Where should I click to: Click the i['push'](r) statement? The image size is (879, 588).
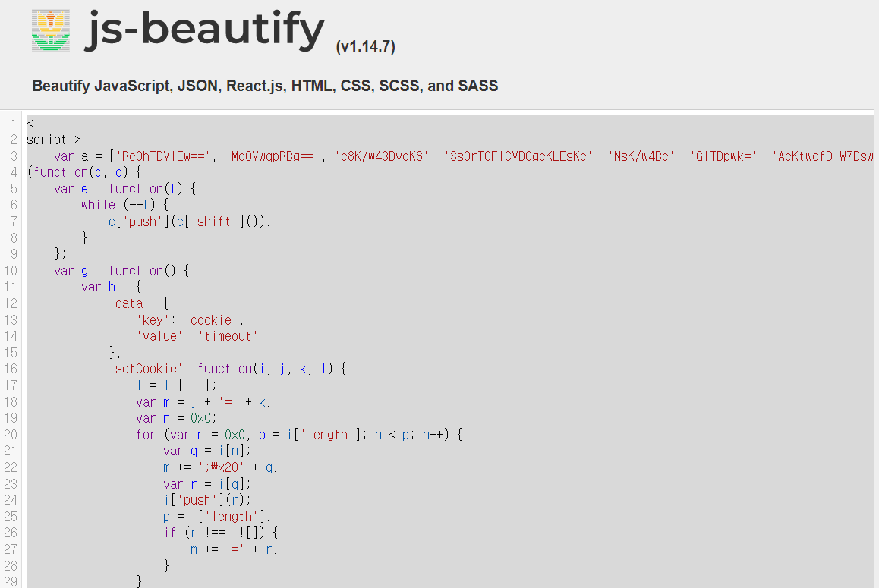pyautogui.click(x=207, y=500)
